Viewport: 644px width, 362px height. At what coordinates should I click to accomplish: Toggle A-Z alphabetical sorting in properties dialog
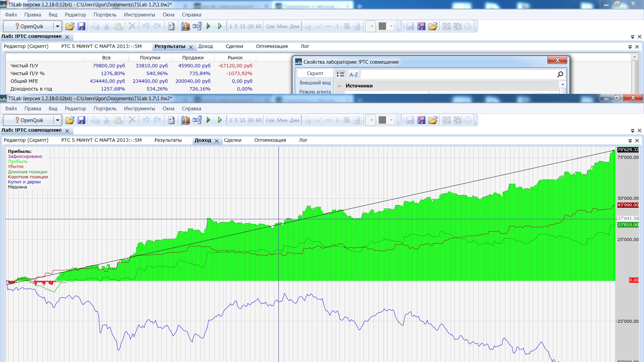[354, 74]
